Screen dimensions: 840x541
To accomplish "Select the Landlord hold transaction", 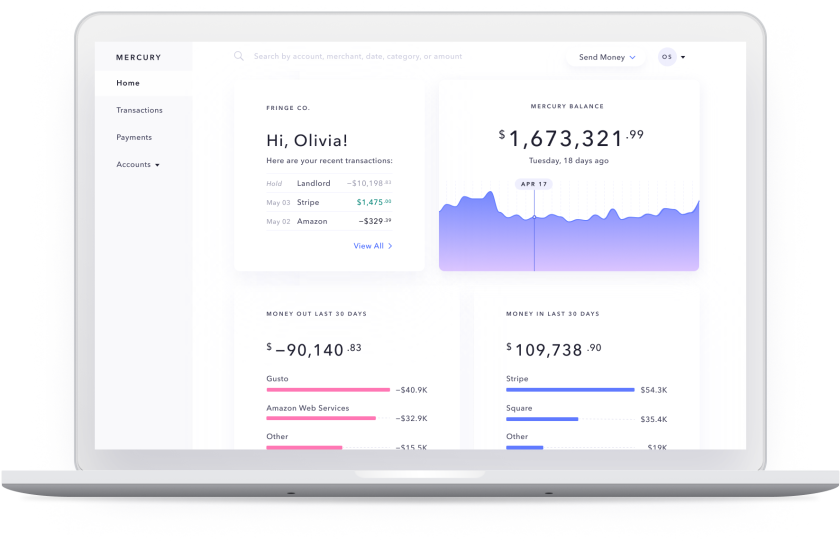I will (x=329, y=183).
